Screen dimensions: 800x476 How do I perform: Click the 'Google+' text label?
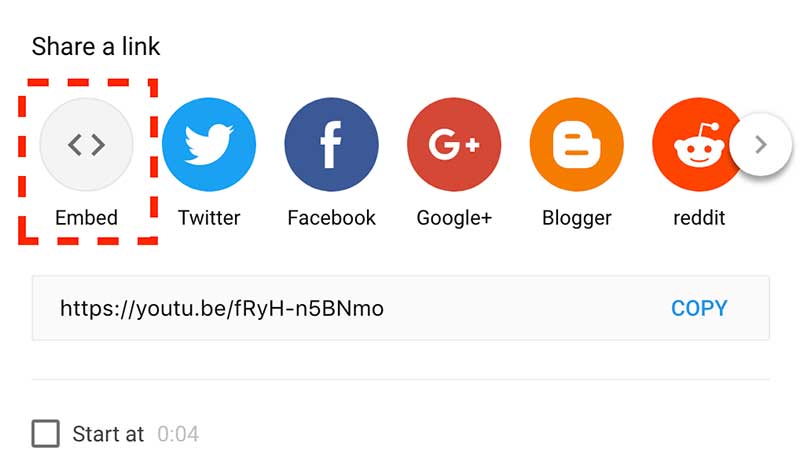454,218
